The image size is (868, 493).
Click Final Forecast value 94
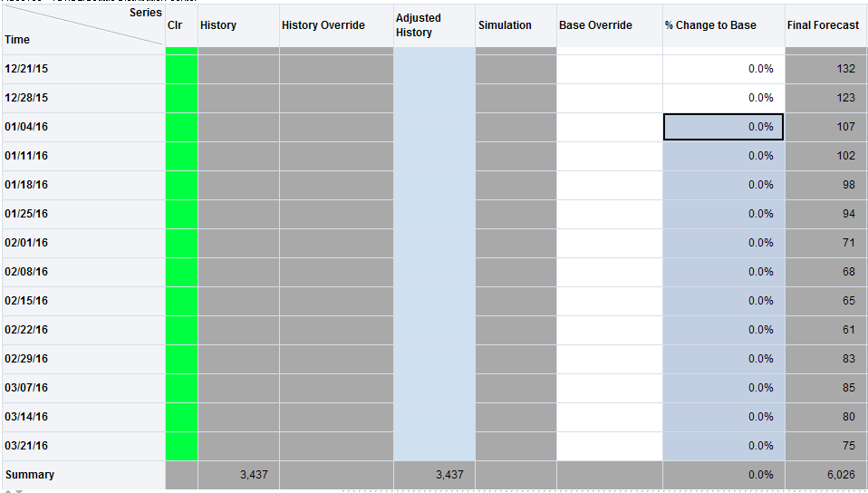[x=826, y=214]
